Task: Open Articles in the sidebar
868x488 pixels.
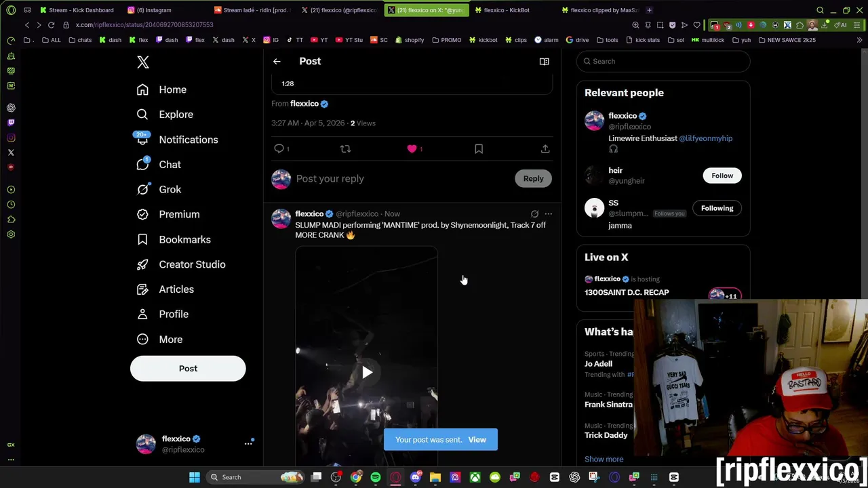Action: [165, 289]
